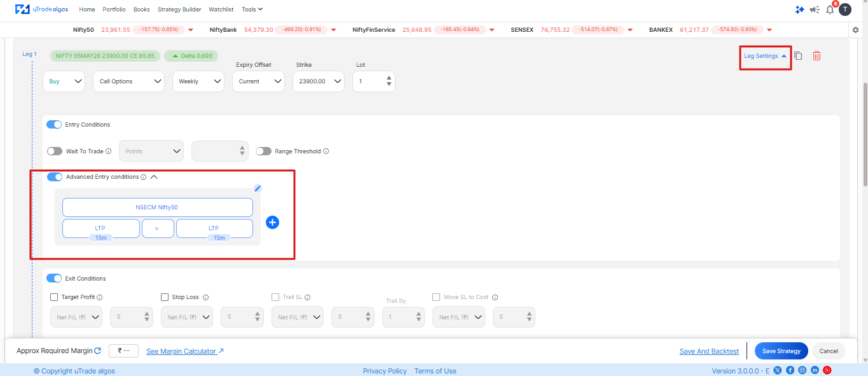Collapse Advanced Entry conditions chevron
The image size is (868, 376).
(x=153, y=177)
